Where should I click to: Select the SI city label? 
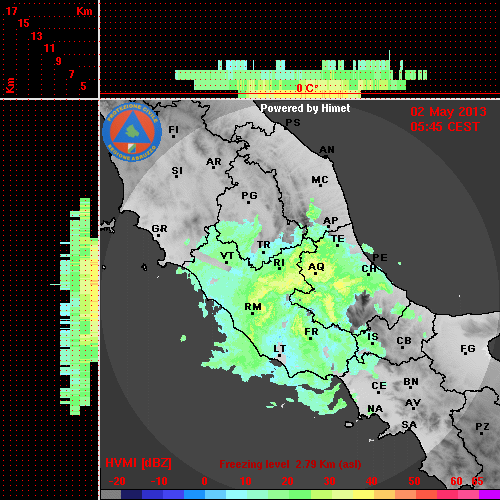tap(177, 171)
